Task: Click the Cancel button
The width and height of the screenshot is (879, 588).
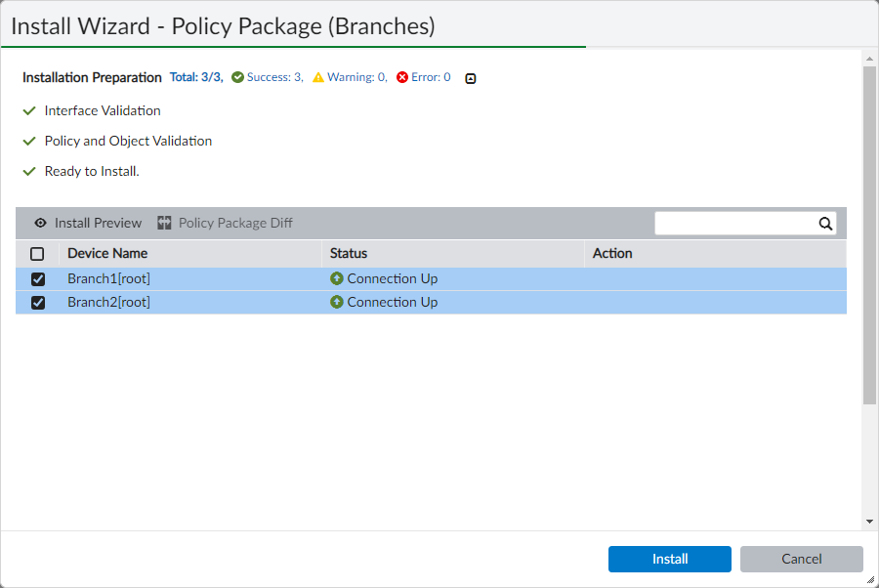Action: 801,559
